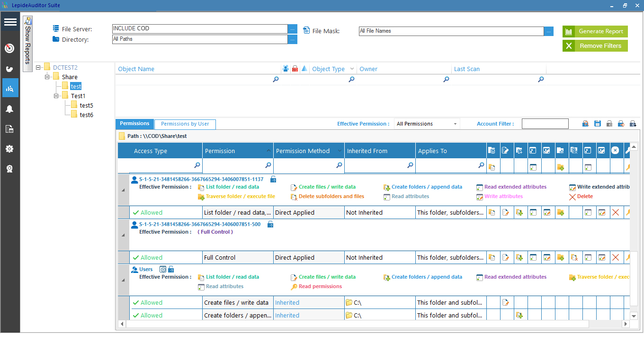Open the health monitoring sidebar icon
Viewport: 644px width, 345px height.
click(10, 69)
